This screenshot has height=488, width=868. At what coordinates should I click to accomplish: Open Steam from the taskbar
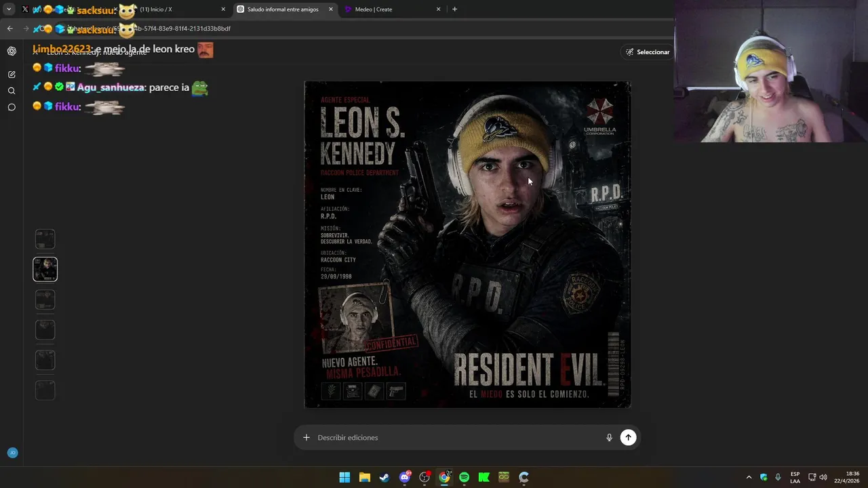[x=384, y=477]
